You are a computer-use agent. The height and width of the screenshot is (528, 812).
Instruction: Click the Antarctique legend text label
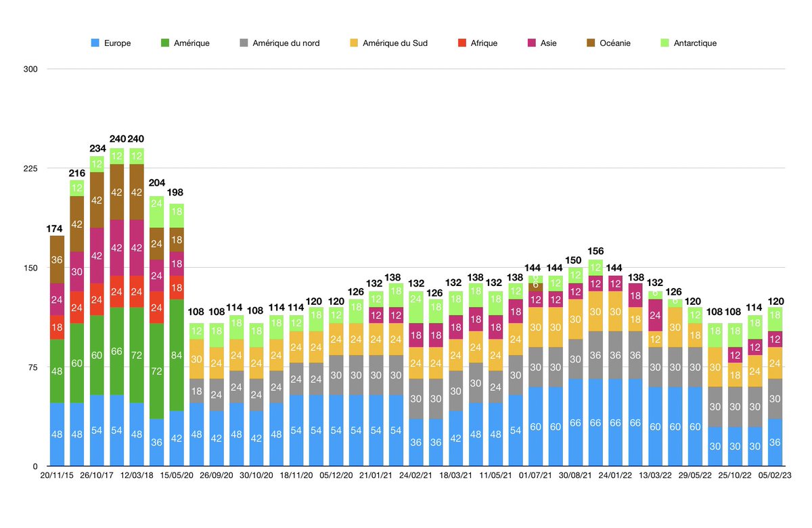click(x=695, y=43)
